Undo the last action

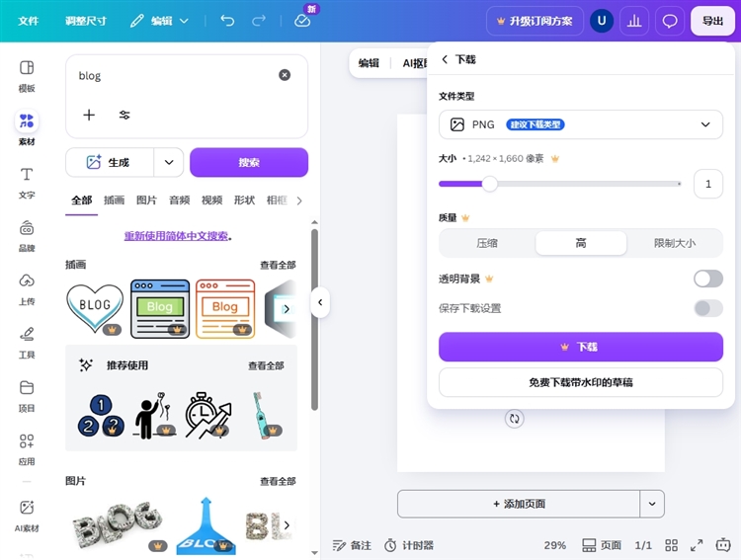pyautogui.click(x=227, y=21)
